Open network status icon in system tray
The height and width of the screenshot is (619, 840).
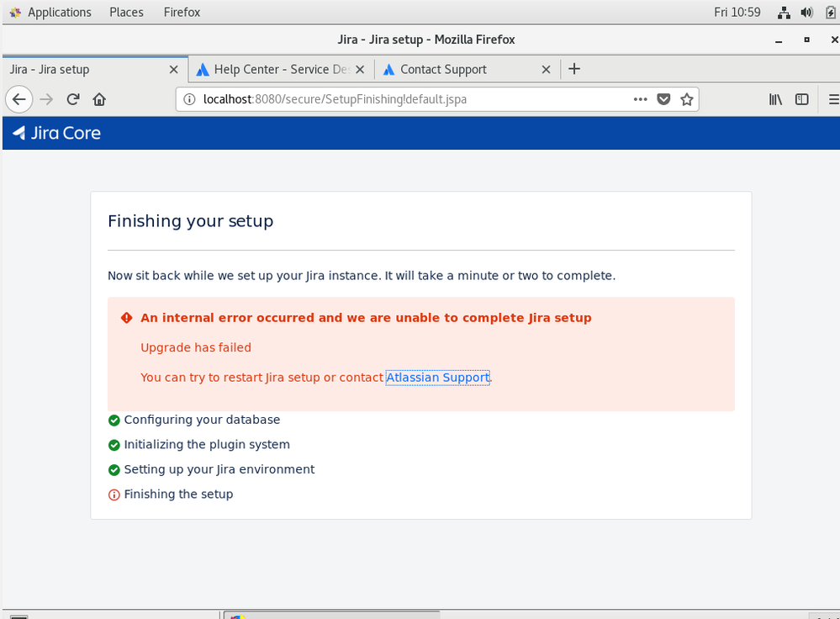784,13
